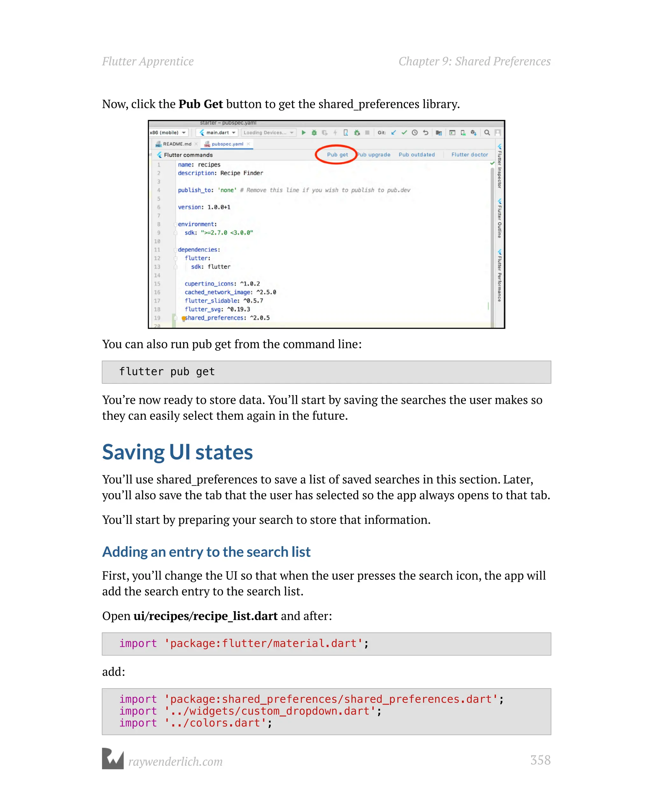This screenshot has height=812, width=652.
Task: Click the 'flutter_svg: ^0.19.3' line
Action: [x=217, y=310]
